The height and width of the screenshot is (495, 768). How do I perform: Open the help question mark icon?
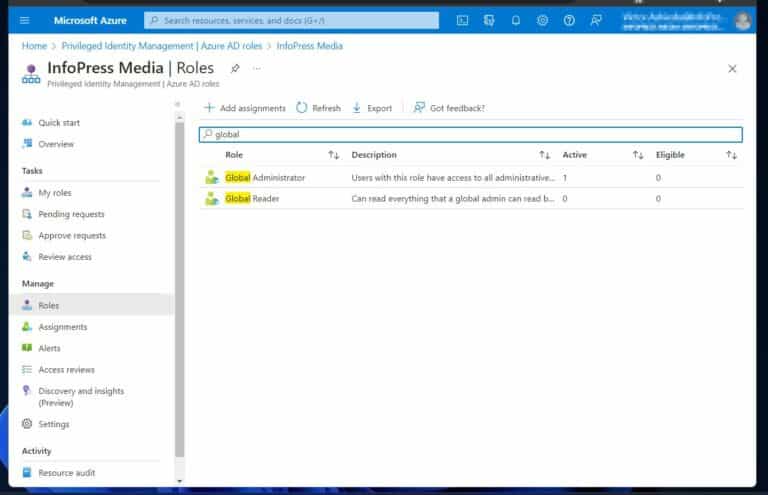[569, 21]
